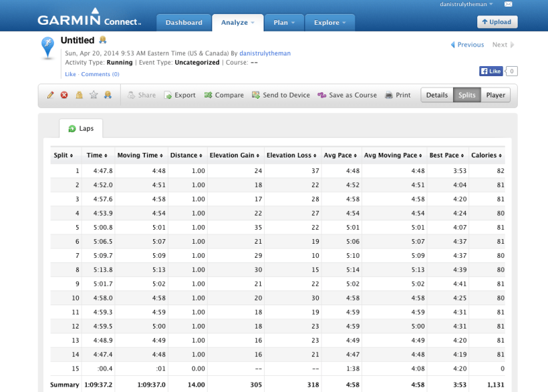This screenshot has height=392, width=548.
Task: Click the Edit pencil icon
Action: [49, 95]
